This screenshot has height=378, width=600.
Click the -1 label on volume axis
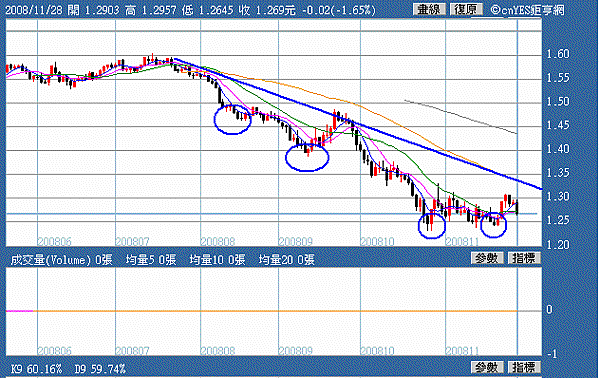tap(552, 354)
